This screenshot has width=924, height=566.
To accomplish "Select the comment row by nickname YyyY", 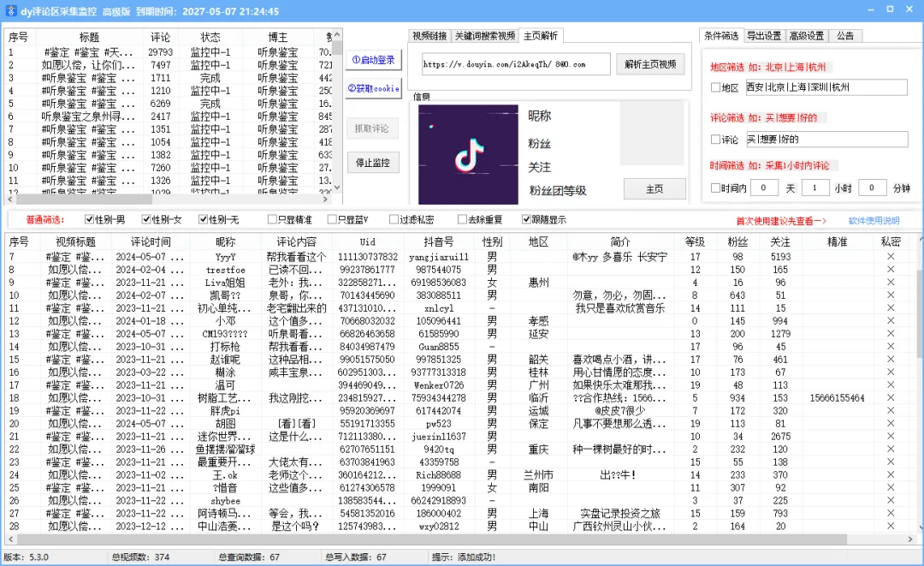I will [x=461, y=257].
